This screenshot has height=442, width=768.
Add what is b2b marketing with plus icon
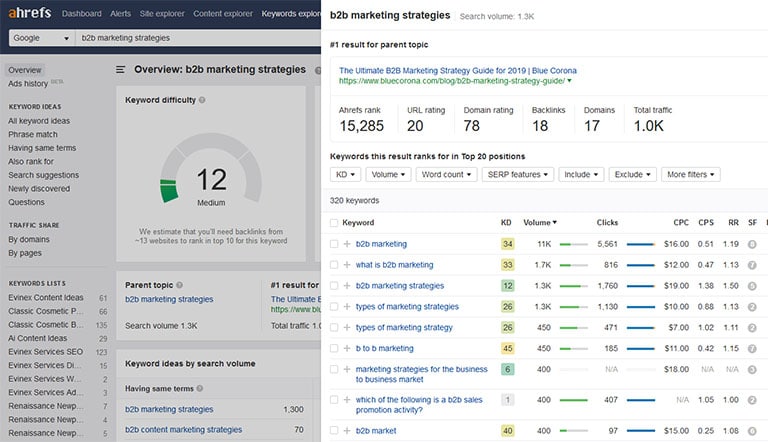pos(347,265)
